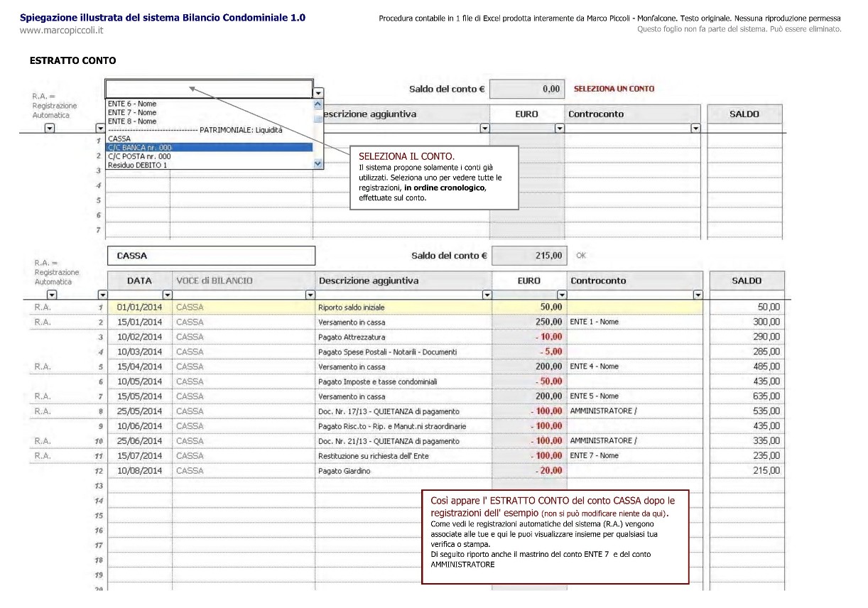Click the account list scrollbar up arrow
Screen dimensions: 868x608
318,104
